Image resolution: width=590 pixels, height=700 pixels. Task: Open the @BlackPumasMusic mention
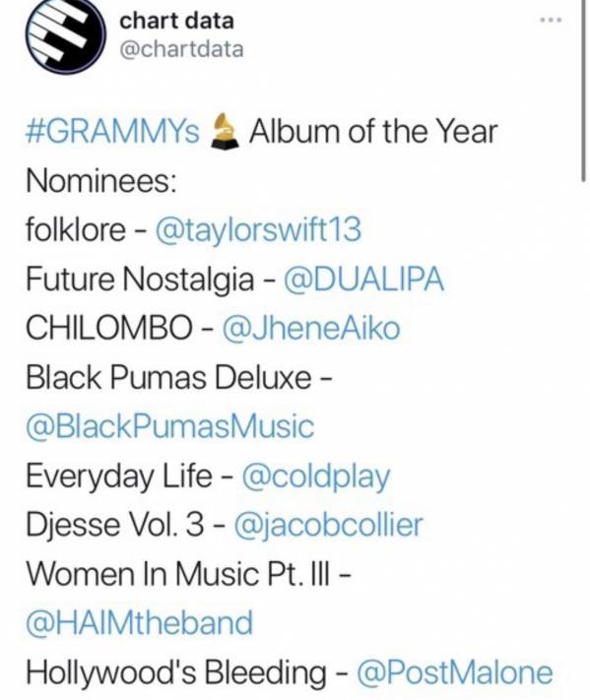(x=170, y=426)
